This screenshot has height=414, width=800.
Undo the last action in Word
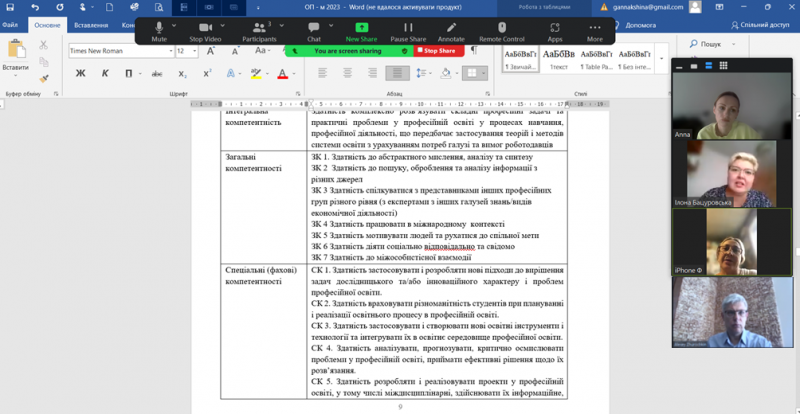pos(35,7)
